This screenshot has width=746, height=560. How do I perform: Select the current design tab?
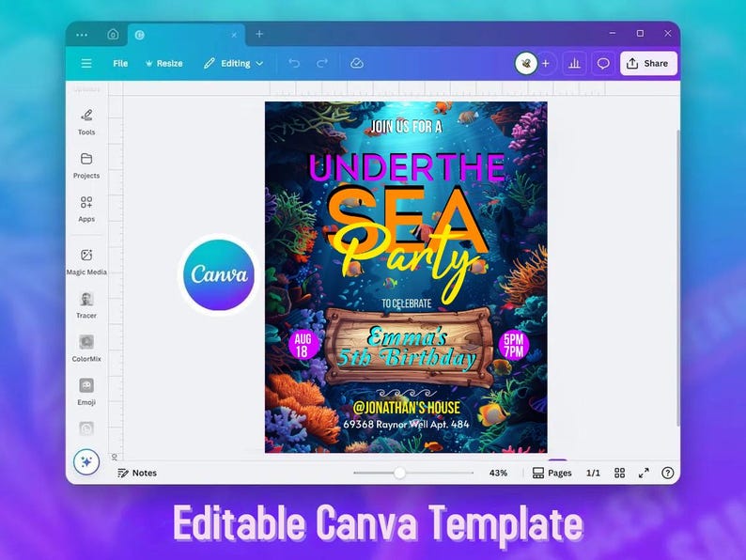(186, 35)
